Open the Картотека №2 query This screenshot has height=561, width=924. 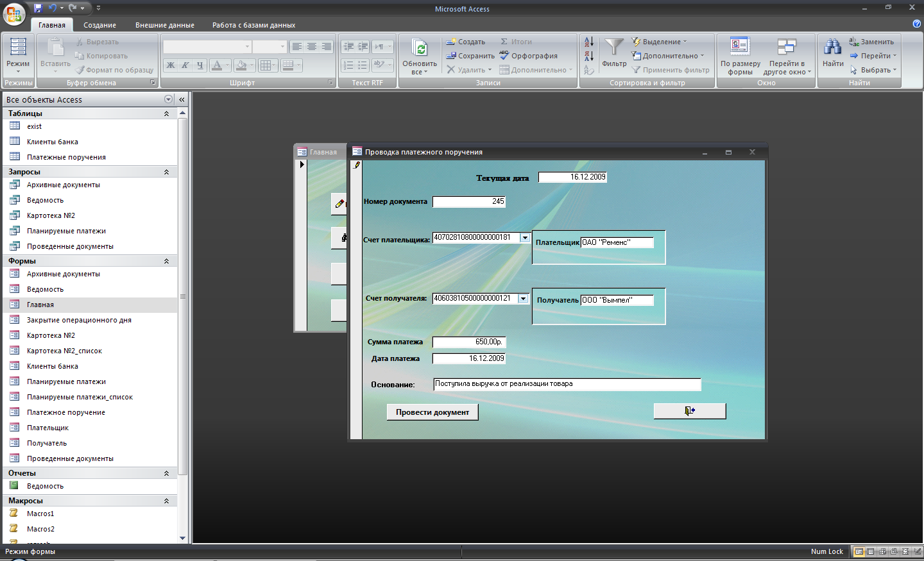[51, 215]
